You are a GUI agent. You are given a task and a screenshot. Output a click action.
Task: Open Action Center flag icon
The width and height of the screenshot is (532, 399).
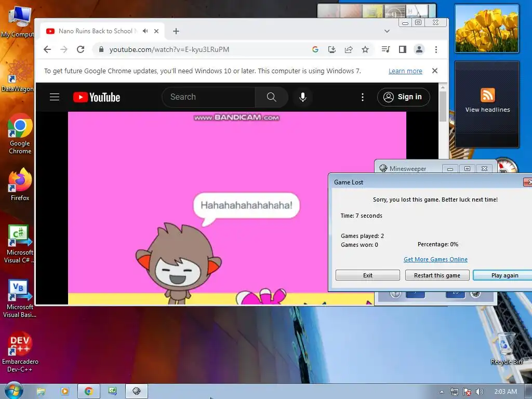tap(467, 392)
